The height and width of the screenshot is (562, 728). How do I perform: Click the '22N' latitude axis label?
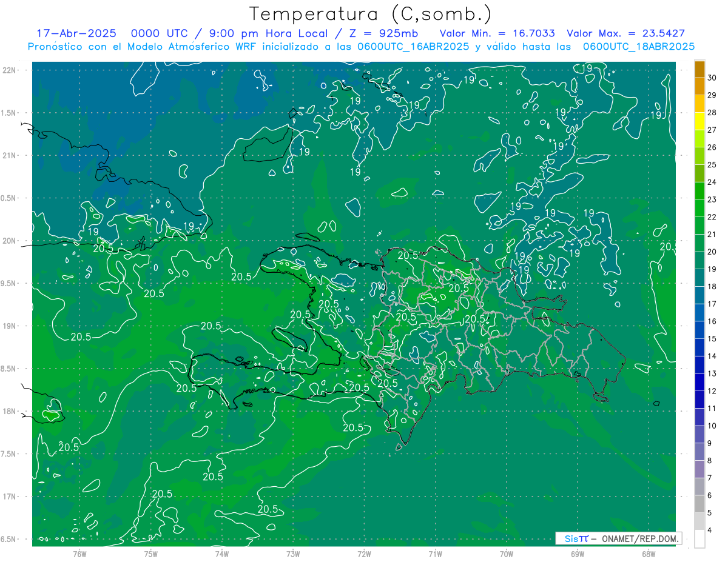[x=9, y=70]
